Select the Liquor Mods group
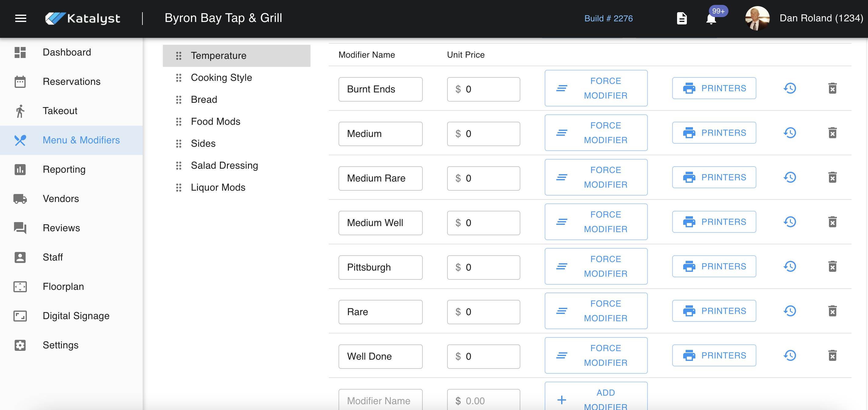The height and width of the screenshot is (410, 868). coord(218,187)
